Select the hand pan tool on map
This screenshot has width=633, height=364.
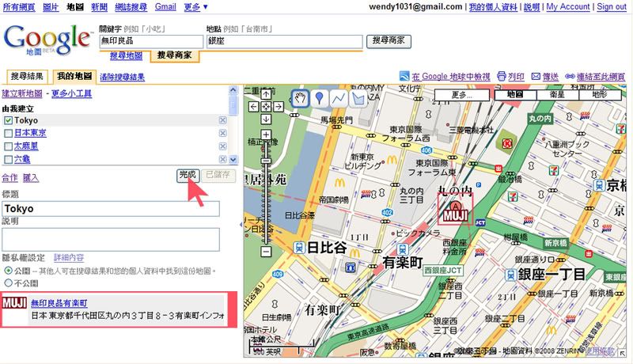point(301,98)
